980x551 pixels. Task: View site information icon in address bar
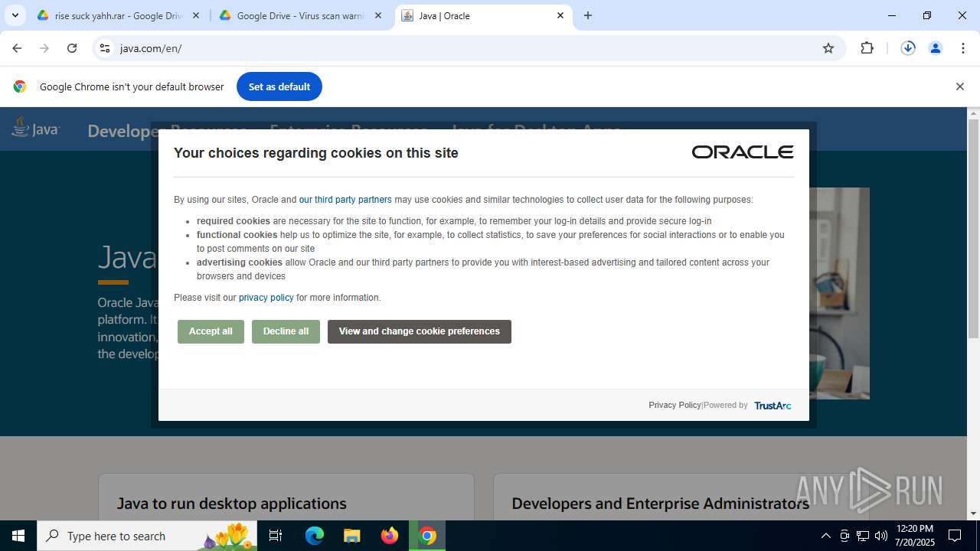click(x=105, y=48)
